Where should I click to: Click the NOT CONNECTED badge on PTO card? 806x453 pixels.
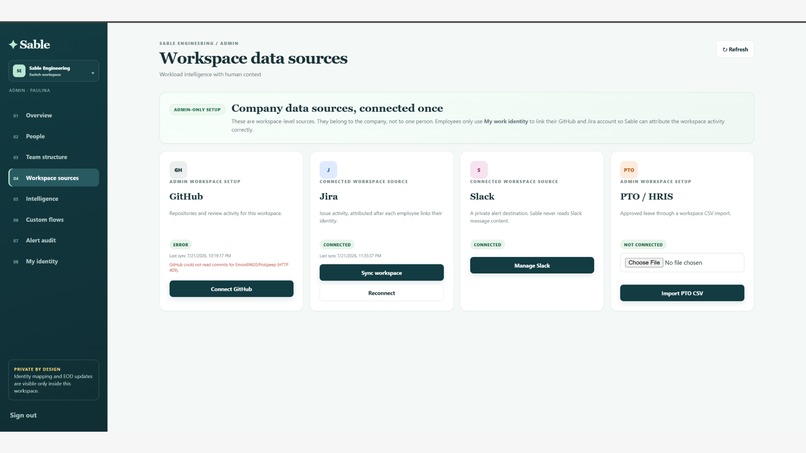pyautogui.click(x=643, y=245)
